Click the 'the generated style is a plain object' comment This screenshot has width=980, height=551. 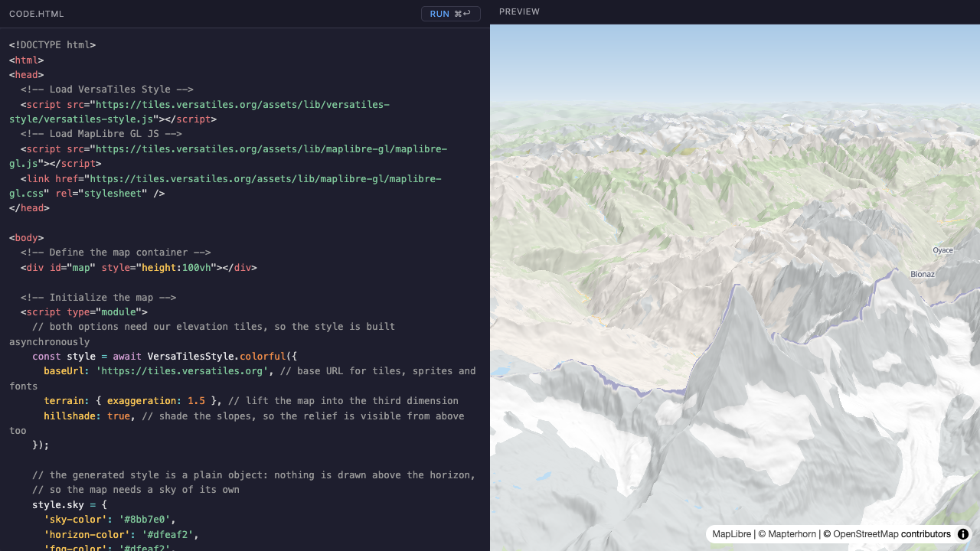click(254, 475)
